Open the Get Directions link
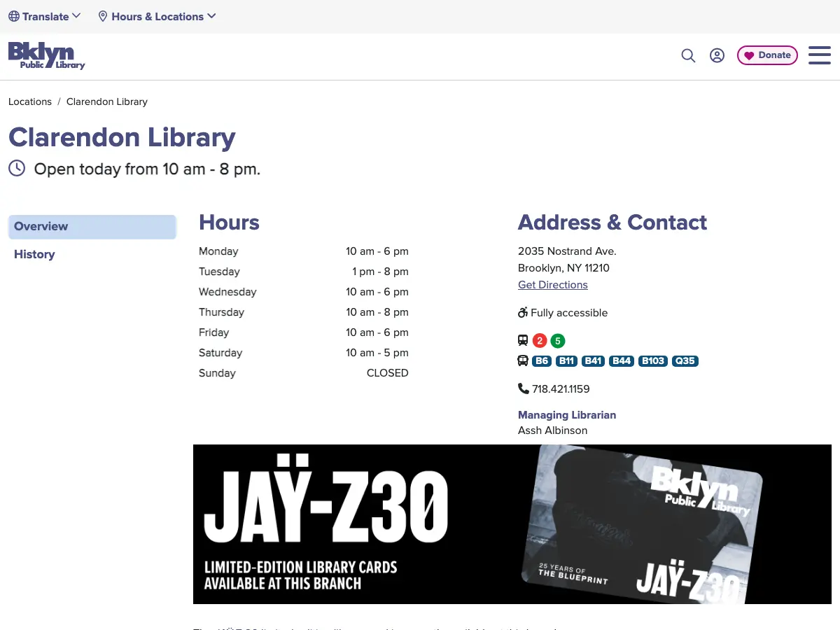This screenshot has height=630, width=840. 553,285
